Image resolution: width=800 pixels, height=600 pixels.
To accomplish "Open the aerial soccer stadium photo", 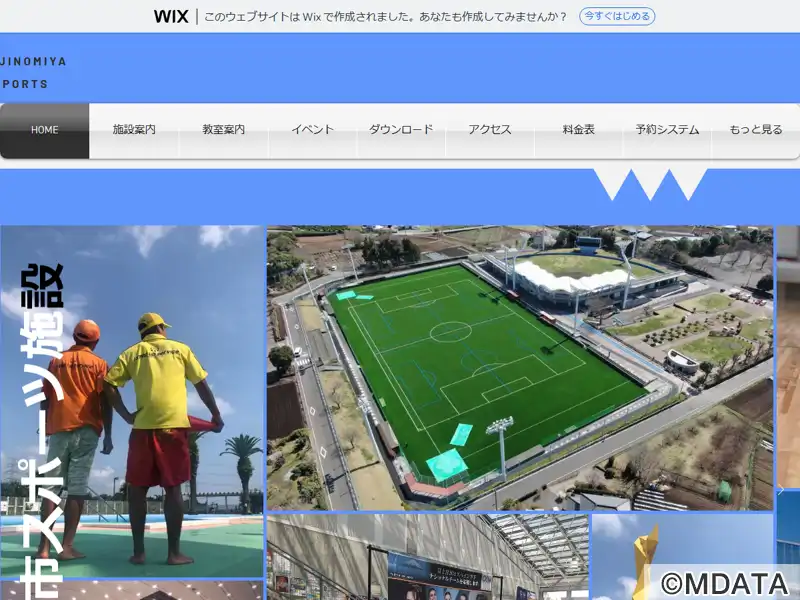I will coord(520,368).
